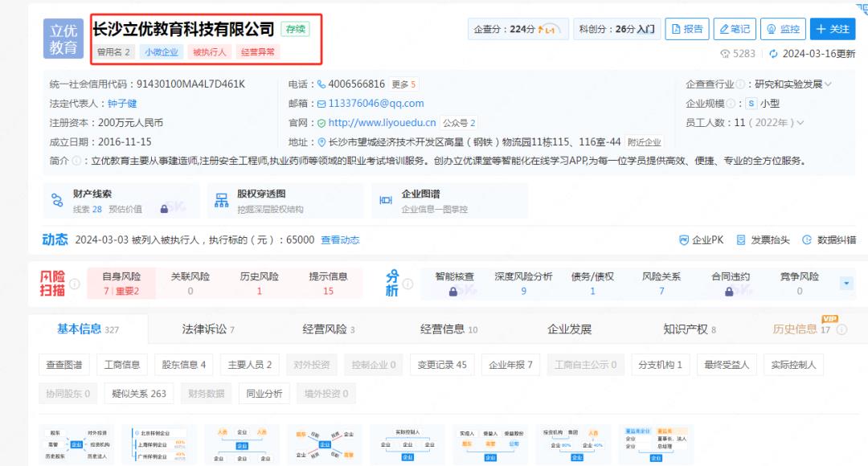Click the 数据纠错 correction icon
This screenshot has width=868, height=466.
pos(807,240)
